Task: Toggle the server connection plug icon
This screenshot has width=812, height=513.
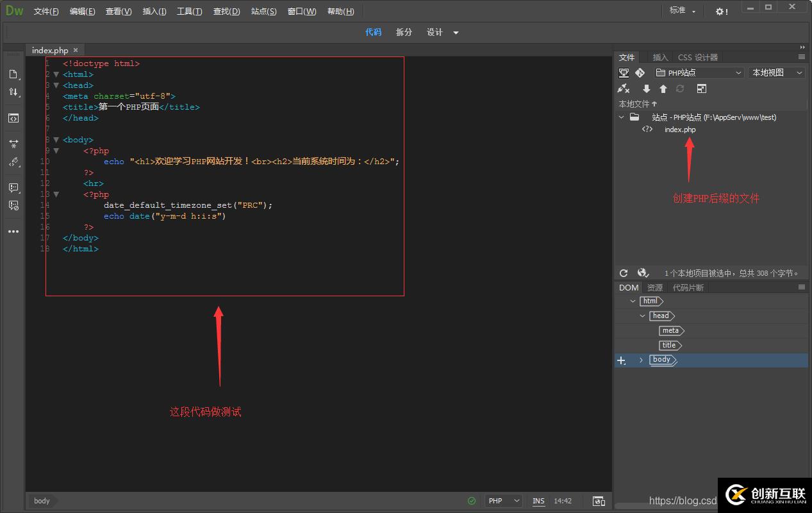Action: 624,89
